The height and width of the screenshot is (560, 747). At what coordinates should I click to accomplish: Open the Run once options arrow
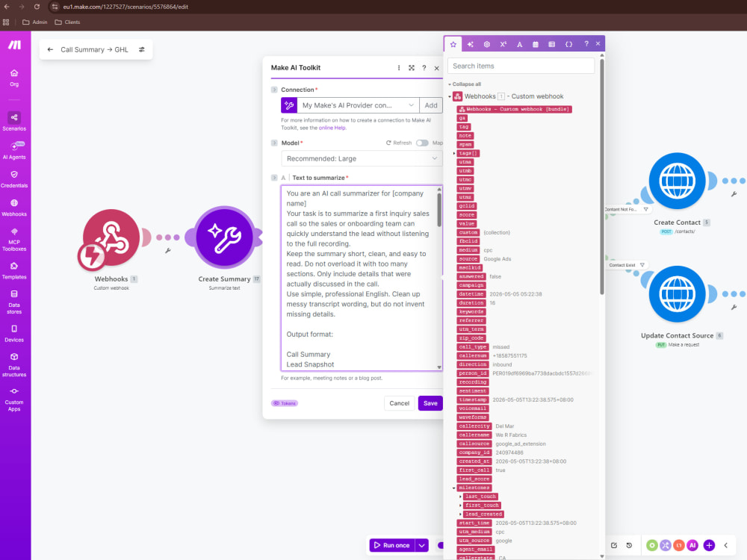pyautogui.click(x=421, y=545)
